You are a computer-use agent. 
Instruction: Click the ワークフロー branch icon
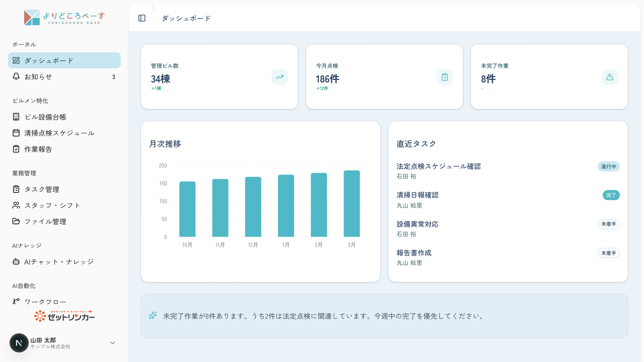(x=16, y=301)
